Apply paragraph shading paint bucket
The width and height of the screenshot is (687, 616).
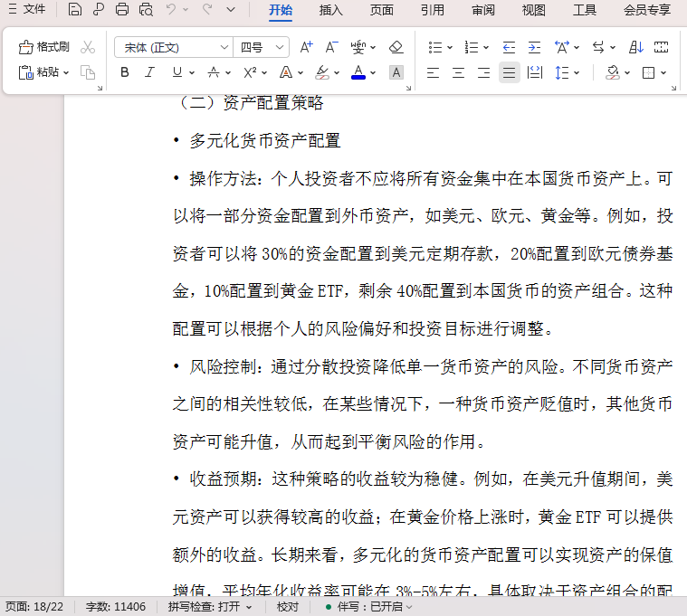tap(613, 72)
